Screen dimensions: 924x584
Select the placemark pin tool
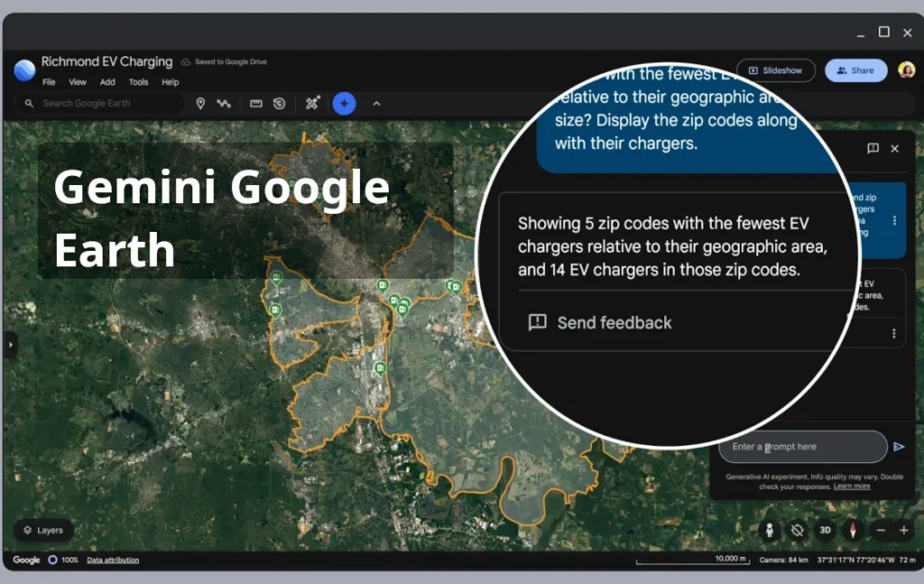[201, 103]
